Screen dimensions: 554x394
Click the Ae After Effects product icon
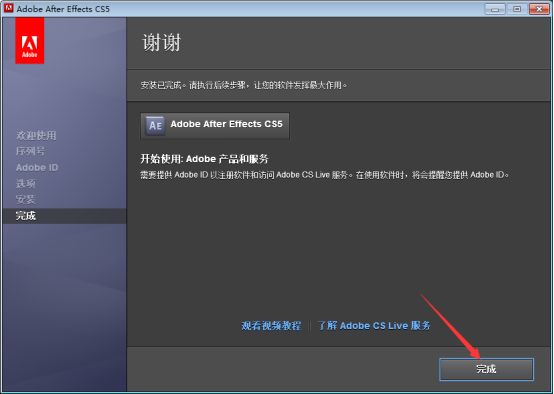(x=155, y=125)
